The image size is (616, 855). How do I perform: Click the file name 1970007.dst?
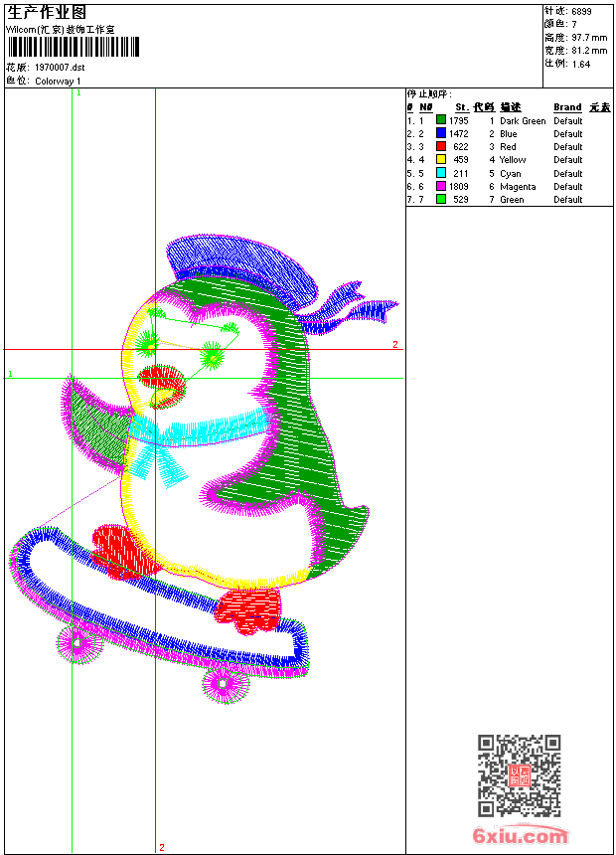coord(60,67)
